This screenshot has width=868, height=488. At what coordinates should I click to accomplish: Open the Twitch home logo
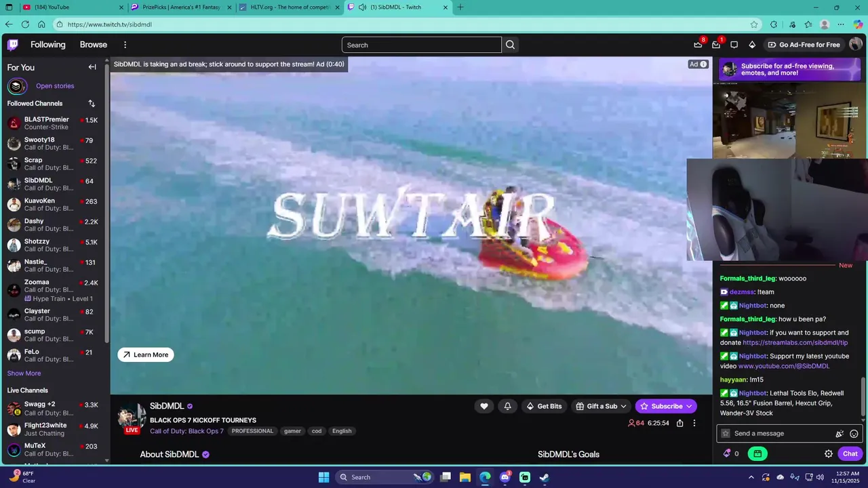(x=13, y=45)
